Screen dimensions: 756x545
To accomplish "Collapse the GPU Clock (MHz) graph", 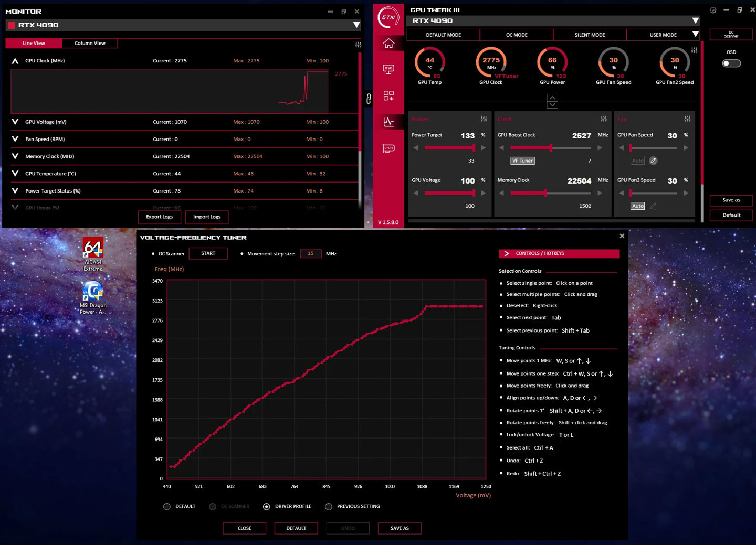I will click(15, 61).
